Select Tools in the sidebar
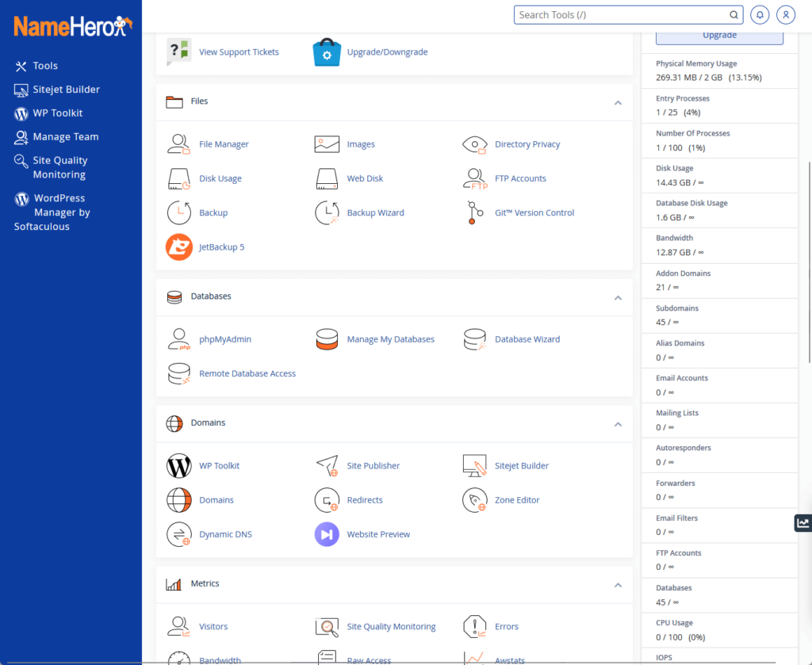 [45, 66]
